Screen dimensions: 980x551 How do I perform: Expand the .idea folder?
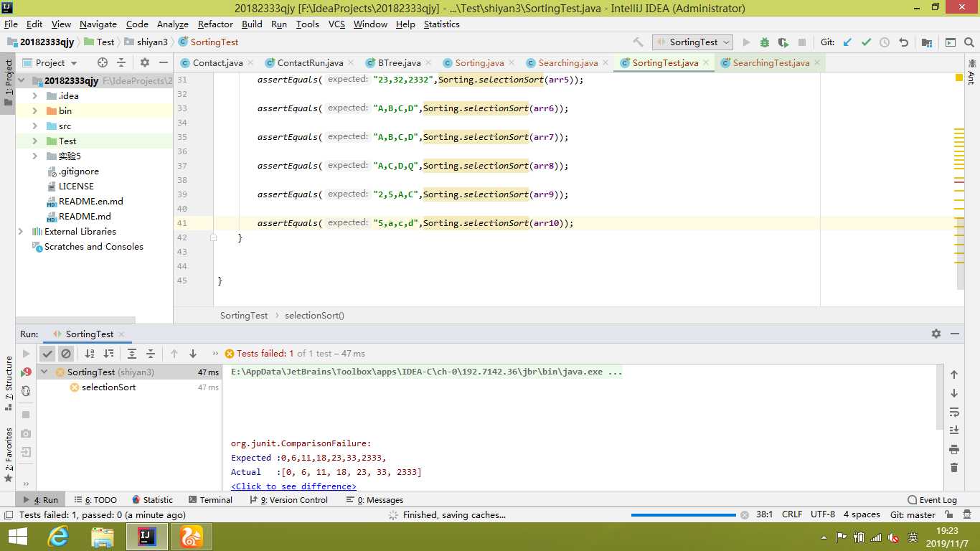[x=34, y=95]
